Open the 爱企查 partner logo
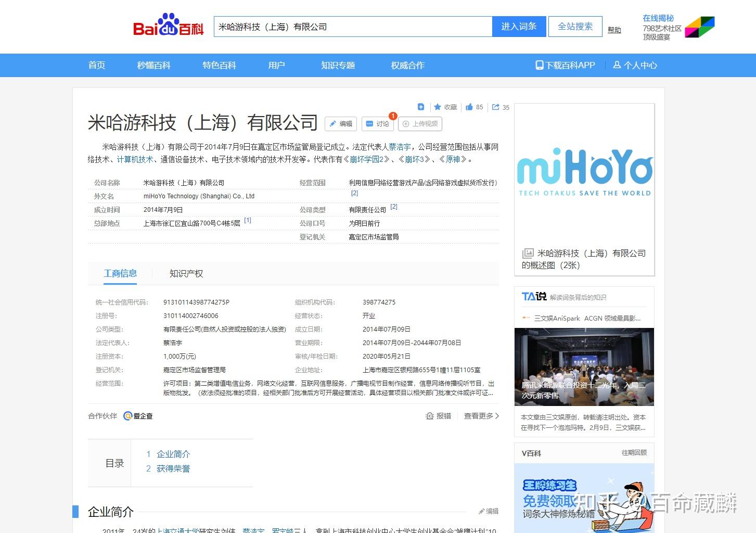 click(x=138, y=416)
